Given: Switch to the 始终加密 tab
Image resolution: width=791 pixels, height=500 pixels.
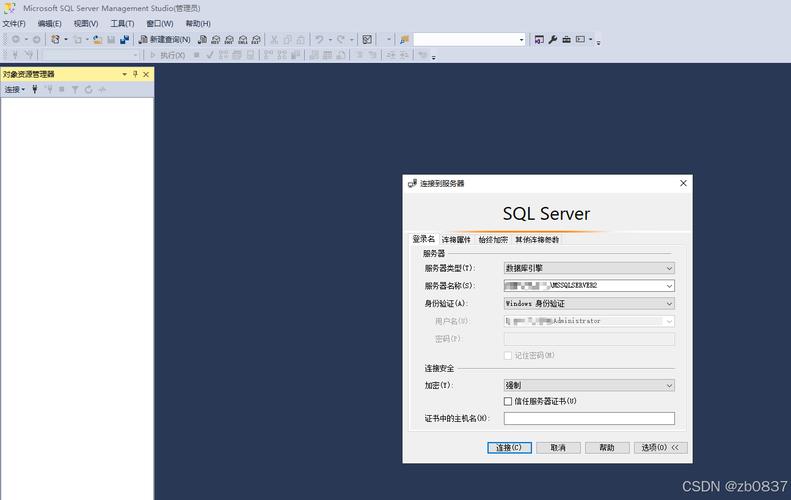Looking at the screenshot, I should pos(493,240).
